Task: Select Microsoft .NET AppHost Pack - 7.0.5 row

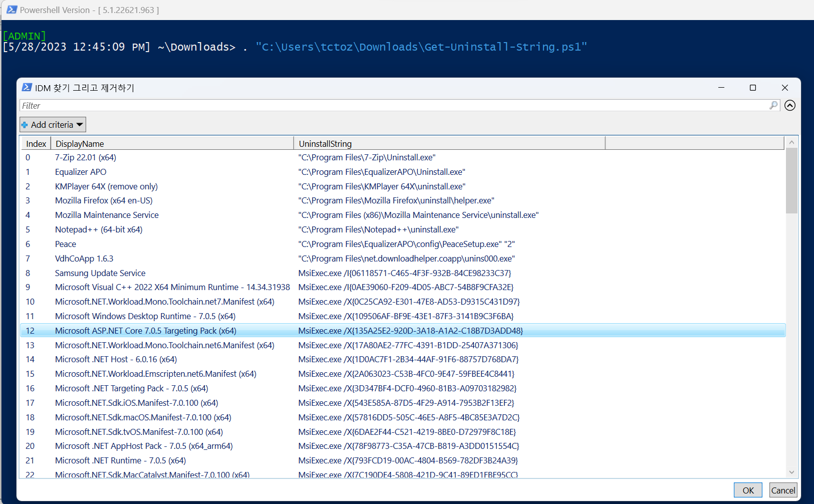Action: click(x=403, y=446)
